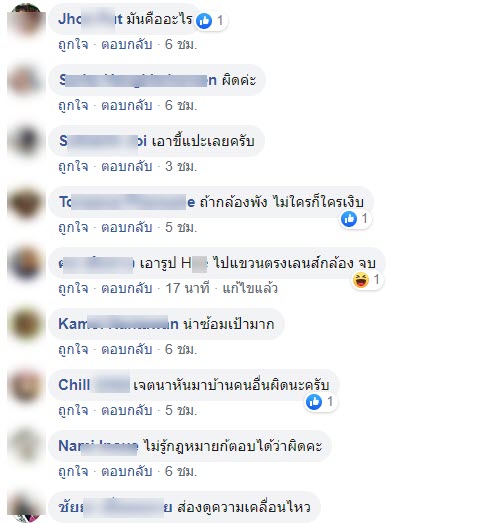Open avatar next to Kam's comment
The width and height of the screenshot is (497, 523).
(26, 325)
